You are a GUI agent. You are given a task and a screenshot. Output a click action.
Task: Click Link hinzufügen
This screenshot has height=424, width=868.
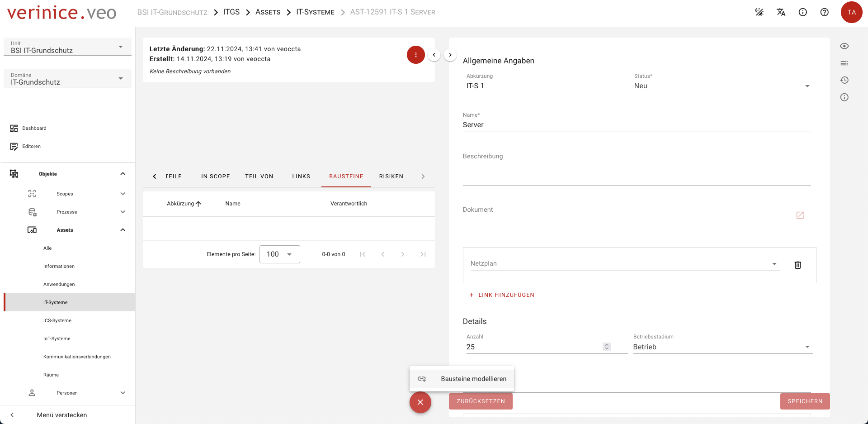point(502,295)
